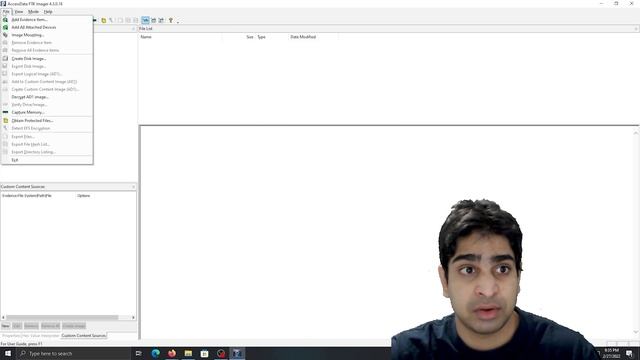Click the taskbar search box
The height and width of the screenshot is (360, 640).
coord(73,353)
